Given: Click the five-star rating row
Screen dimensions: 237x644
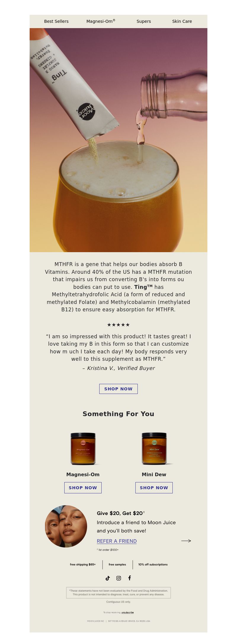Looking at the screenshot, I should click(118, 325).
